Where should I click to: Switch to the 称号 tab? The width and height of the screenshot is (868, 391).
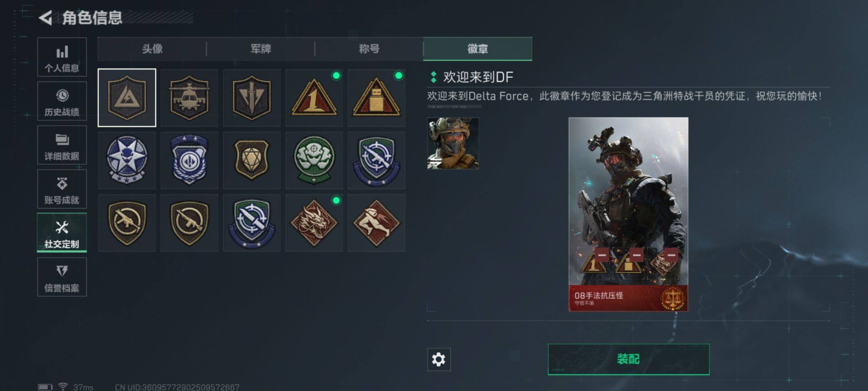tap(369, 49)
